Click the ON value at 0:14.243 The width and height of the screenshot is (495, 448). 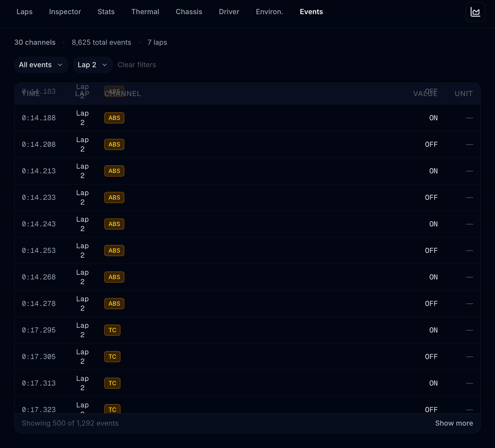433,224
